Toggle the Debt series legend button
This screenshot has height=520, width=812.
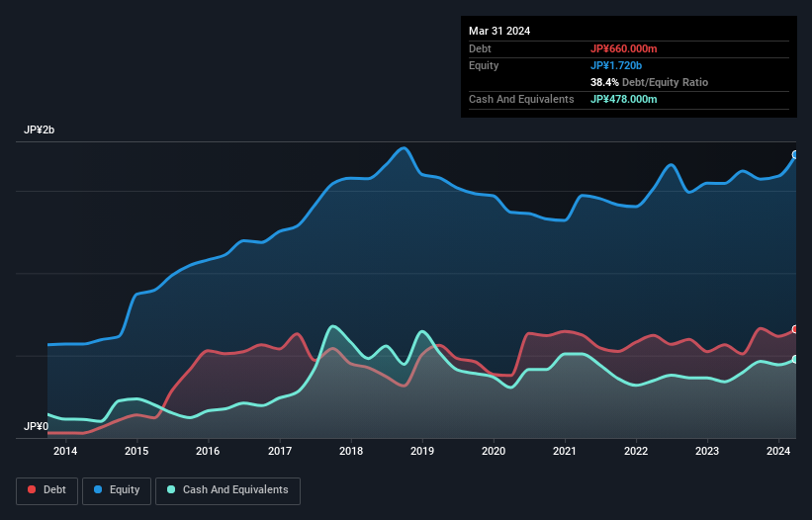tap(47, 490)
